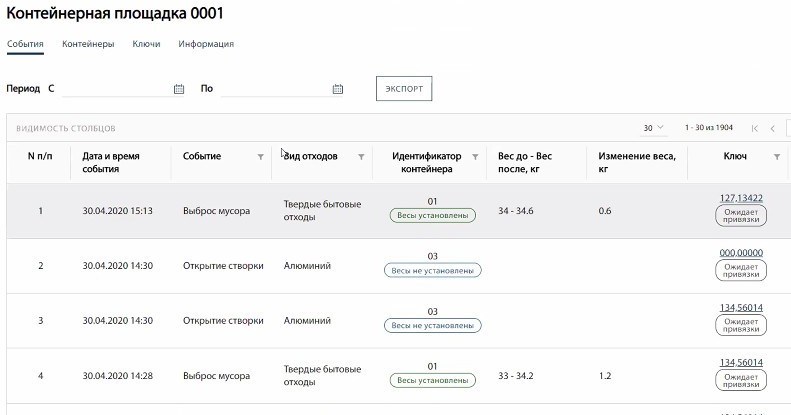Click N п/п column header
The width and height of the screenshot is (791, 415).
tap(40, 156)
